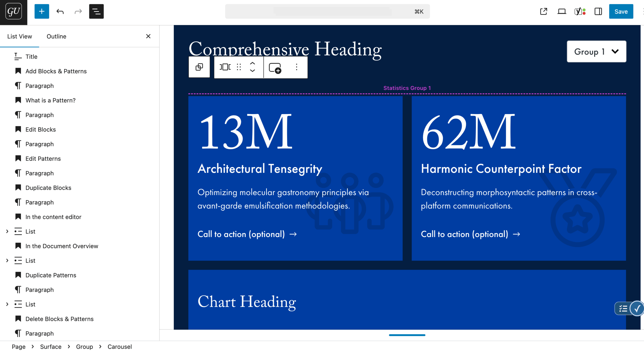Click the checkmark circle floating button
644x352 pixels.
coord(637,308)
